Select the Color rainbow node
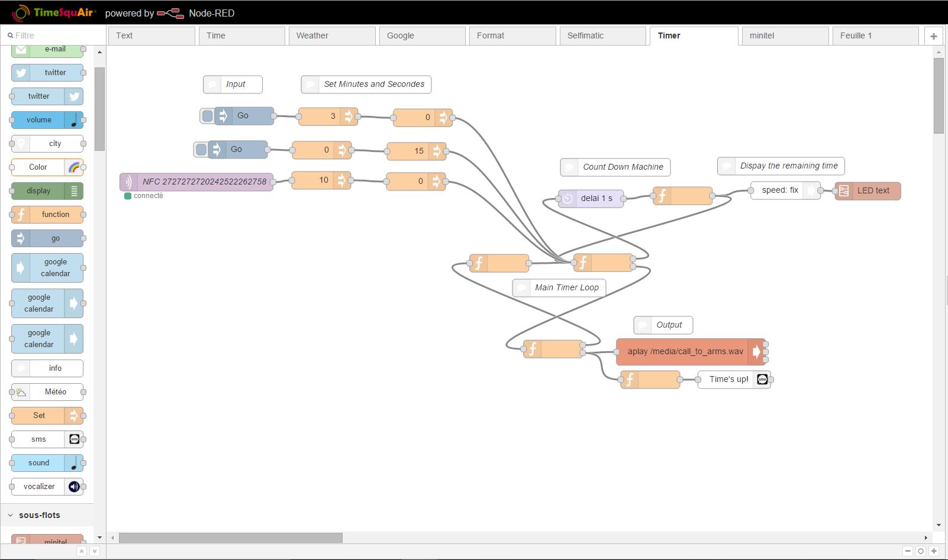 click(x=47, y=167)
